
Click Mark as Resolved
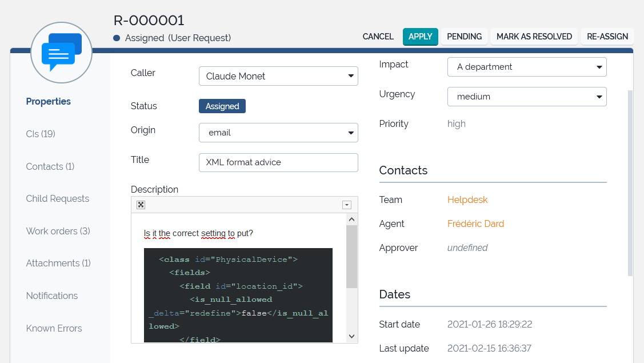(x=534, y=37)
